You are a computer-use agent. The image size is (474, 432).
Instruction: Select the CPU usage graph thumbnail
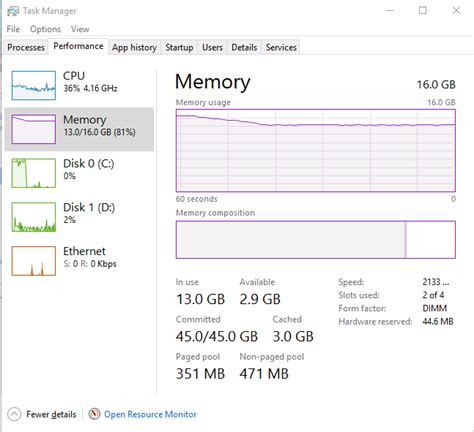click(x=34, y=85)
